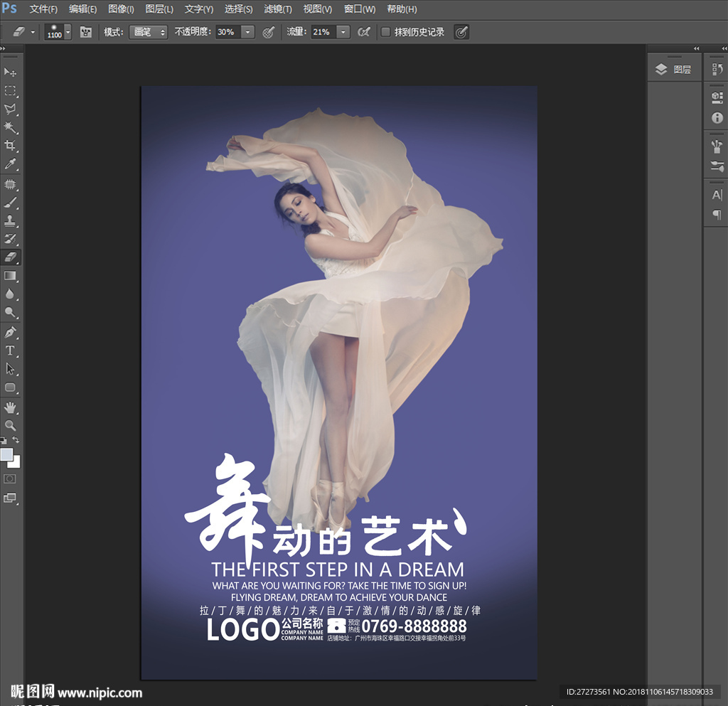This screenshot has height=706, width=728.
Task: Select the Eraser tool in toolbox
Action: [10, 257]
